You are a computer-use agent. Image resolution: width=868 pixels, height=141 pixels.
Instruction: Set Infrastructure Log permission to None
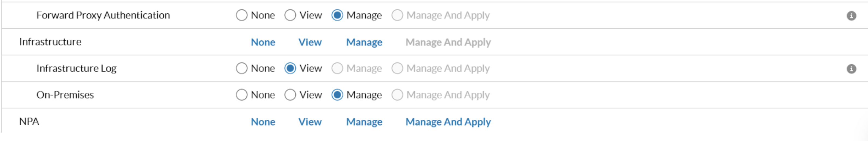point(242,69)
